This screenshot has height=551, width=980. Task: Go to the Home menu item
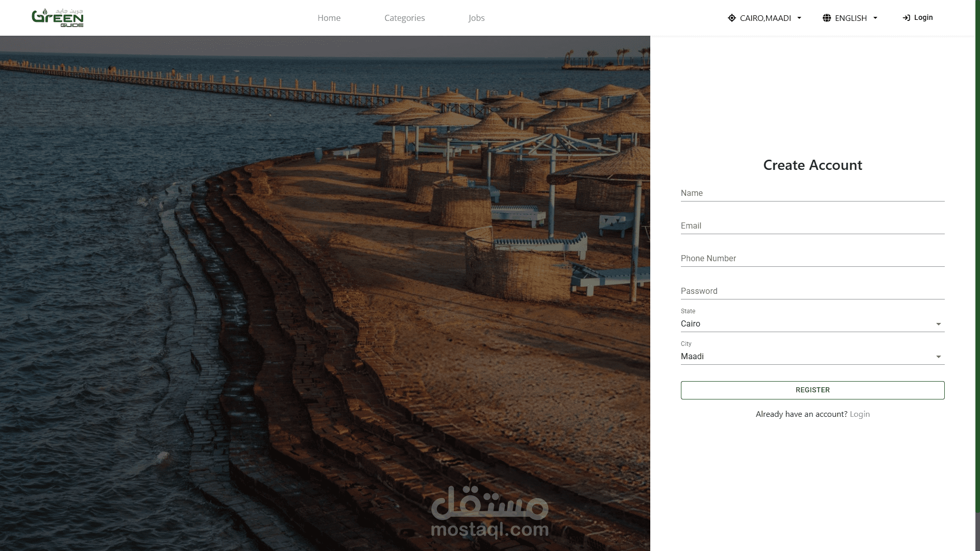[x=329, y=18]
